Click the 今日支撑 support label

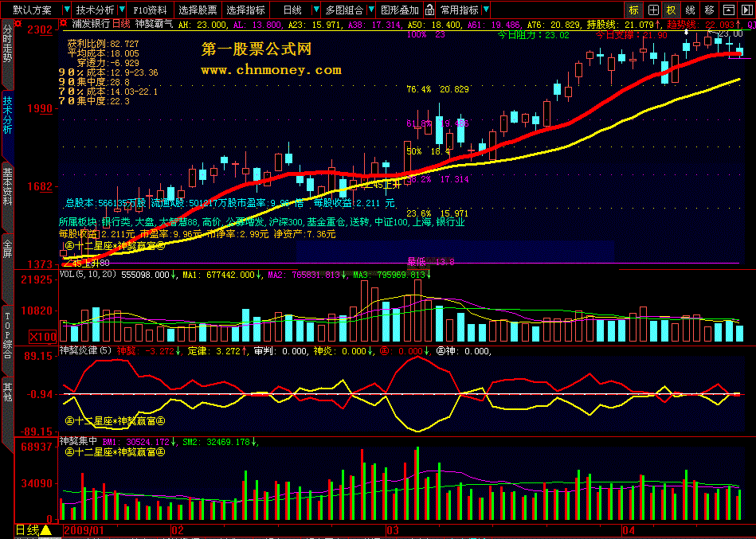[631, 35]
